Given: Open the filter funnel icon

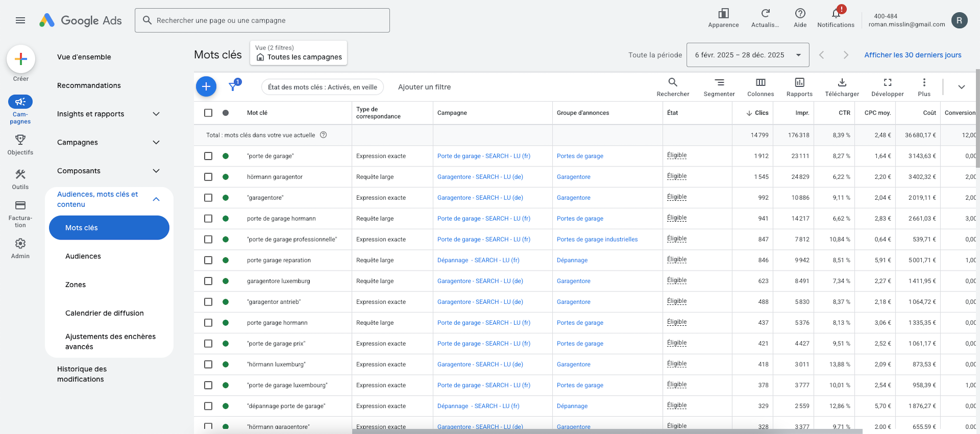Looking at the screenshot, I should click(234, 86).
